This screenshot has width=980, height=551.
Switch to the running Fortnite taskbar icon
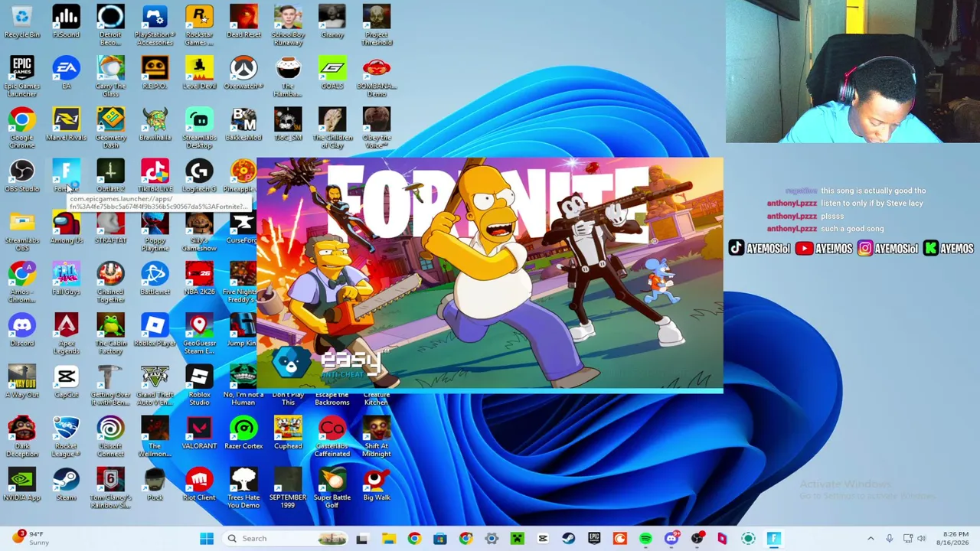[774, 538]
